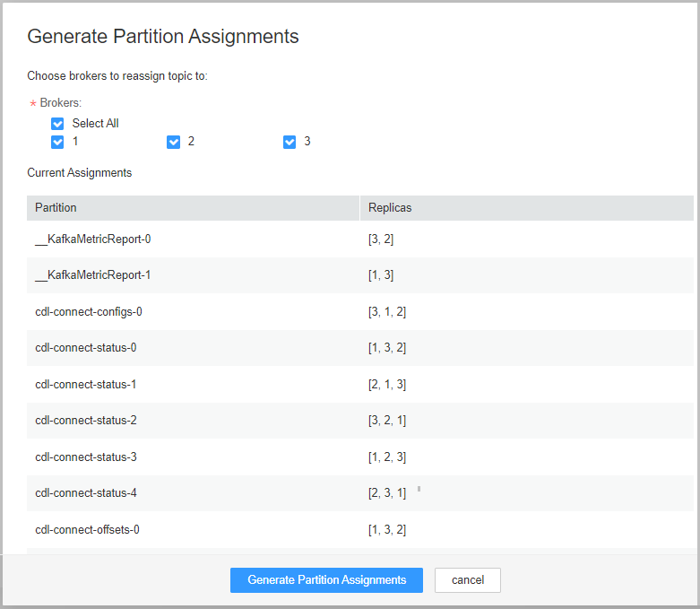Screen dimensions: 700x609
Task: Uncheck broker 2 checkbox
Action: (x=173, y=142)
